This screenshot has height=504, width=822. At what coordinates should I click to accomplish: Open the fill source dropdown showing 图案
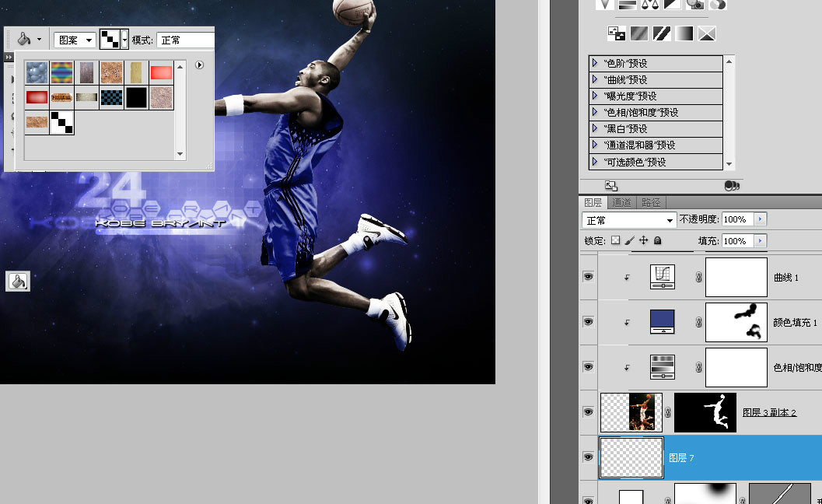point(75,40)
